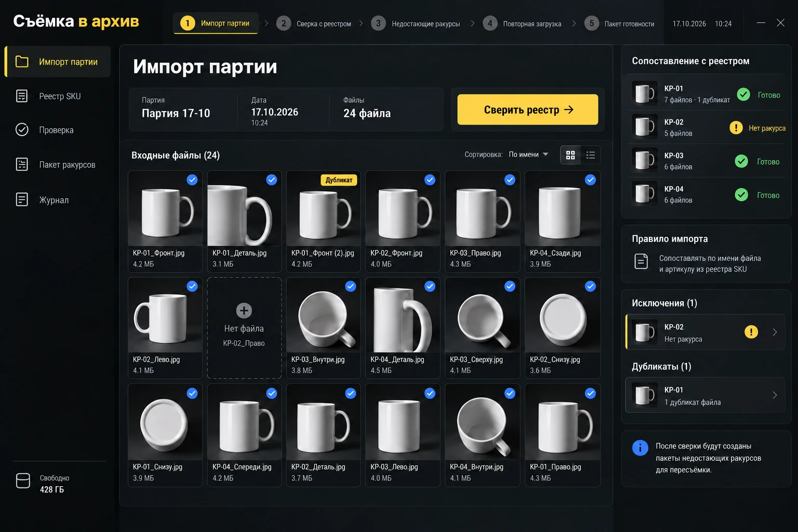Select Импорт партии in the sidebar

58,62
